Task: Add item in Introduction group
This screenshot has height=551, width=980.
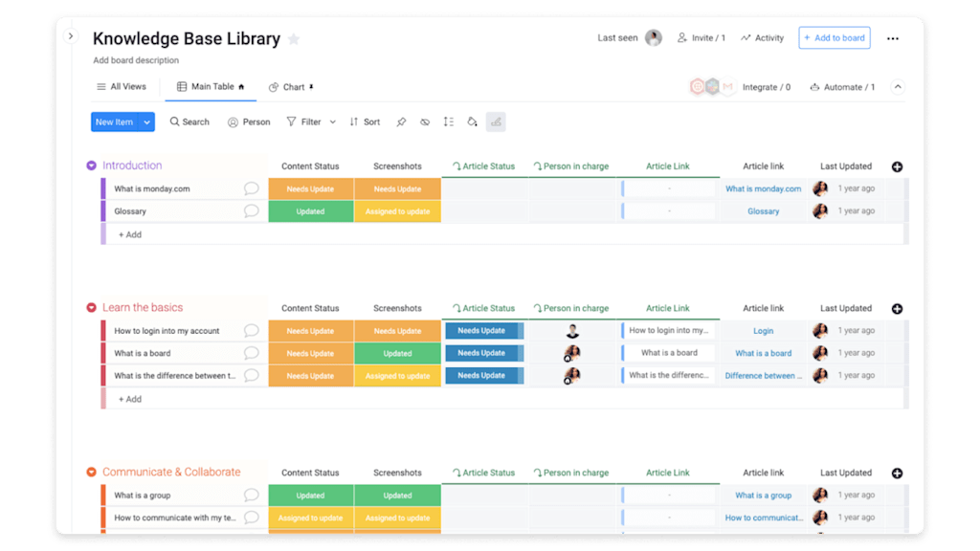Action: pyautogui.click(x=130, y=234)
